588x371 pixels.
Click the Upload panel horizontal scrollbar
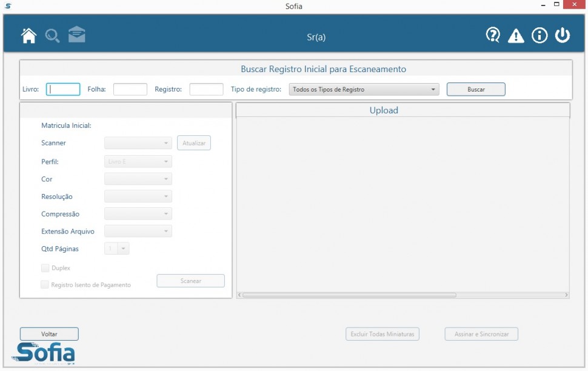coord(349,295)
